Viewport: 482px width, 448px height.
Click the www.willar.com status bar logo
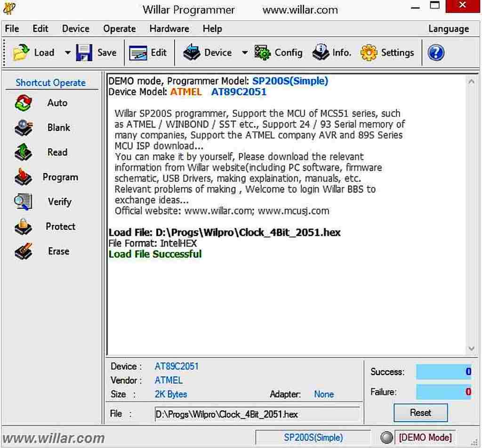54,438
